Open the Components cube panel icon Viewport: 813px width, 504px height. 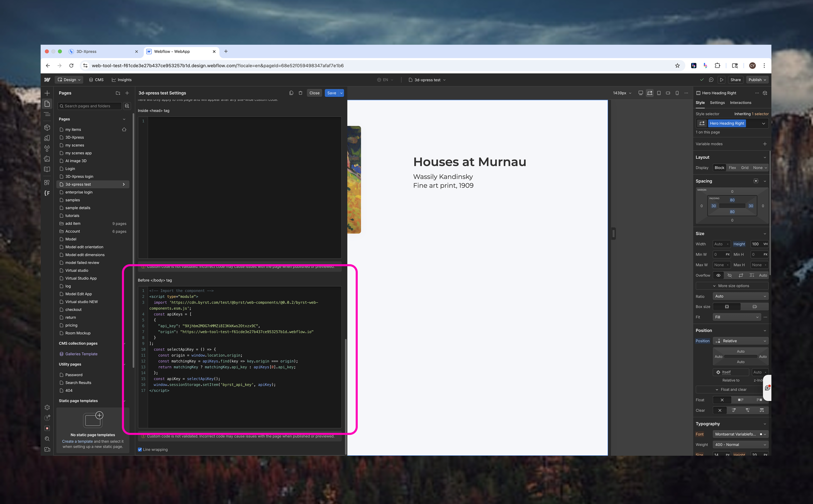click(x=47, y=128)
